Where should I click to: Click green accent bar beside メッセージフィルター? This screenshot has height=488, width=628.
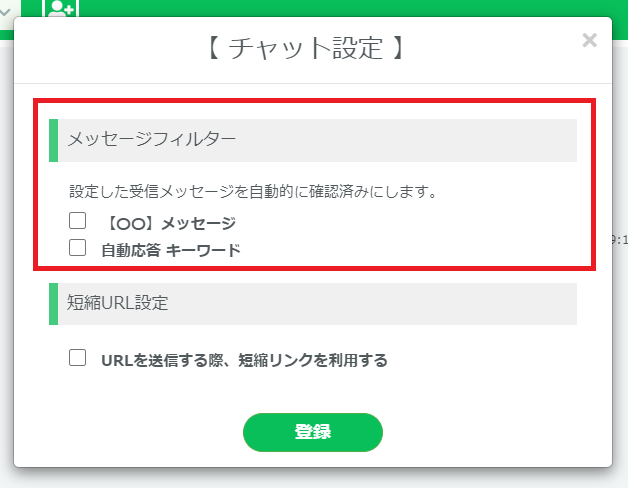click(x=53, y=140)
